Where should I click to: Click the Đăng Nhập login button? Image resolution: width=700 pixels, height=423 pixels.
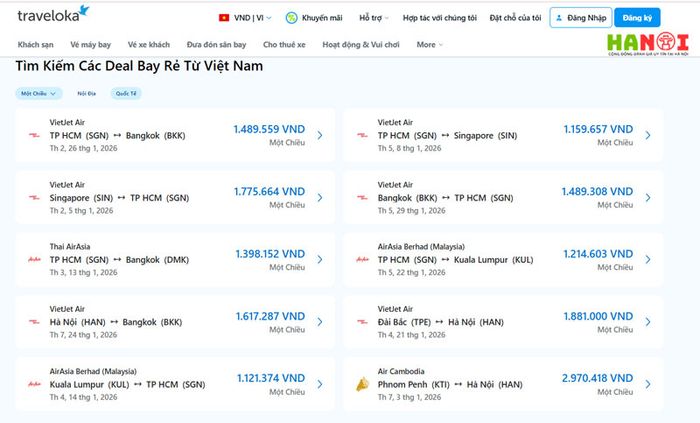click(x=581, y=18)
